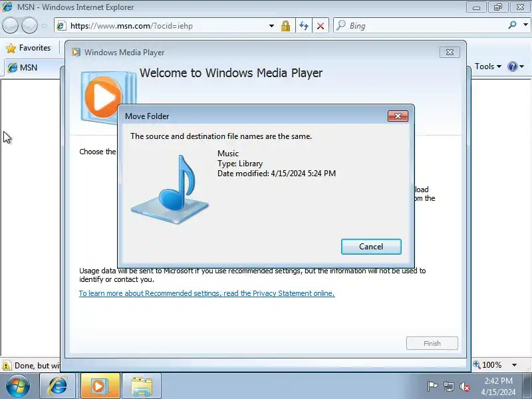Screen dimensions: 532x399
Task: Click the Internet Explorer Back button
Action: coord(10,25)
